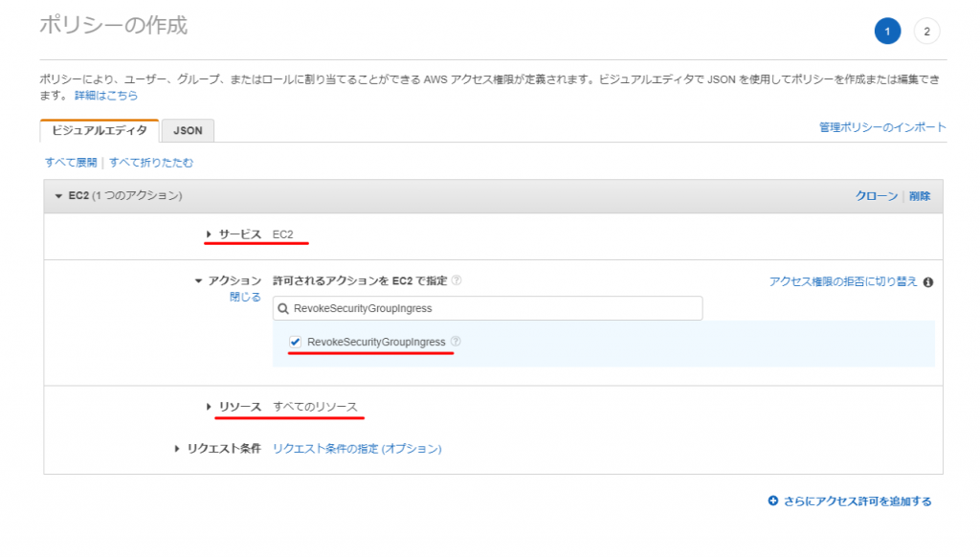The image size is (980, 557).
Task: Click すべてのリソース value text
Action: [x=315, y=407]
